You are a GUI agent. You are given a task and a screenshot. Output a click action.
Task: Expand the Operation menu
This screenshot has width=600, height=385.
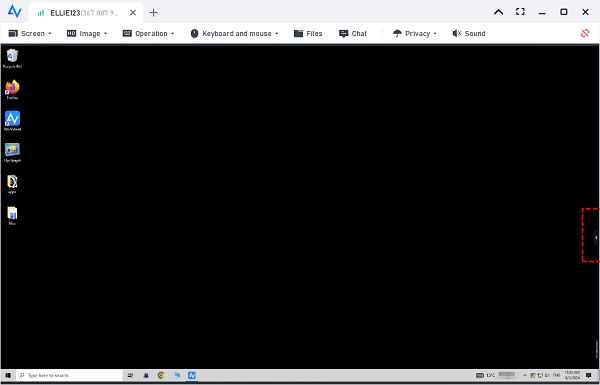pyautogui.click(x=148, y=33)
